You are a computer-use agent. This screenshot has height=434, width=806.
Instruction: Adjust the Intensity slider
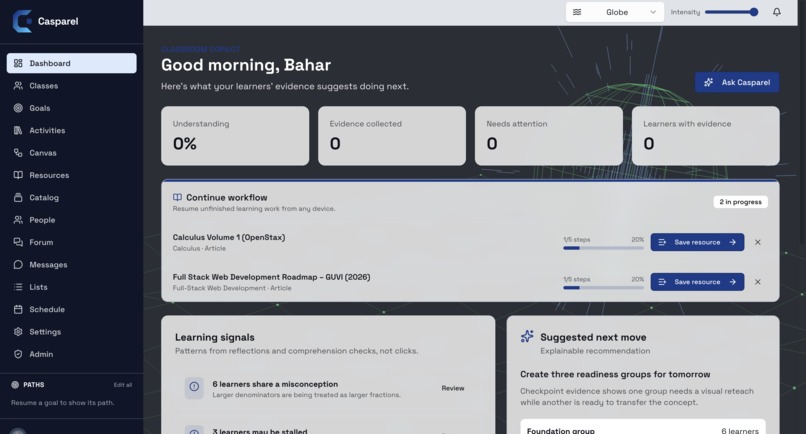(x=731, y=12)
